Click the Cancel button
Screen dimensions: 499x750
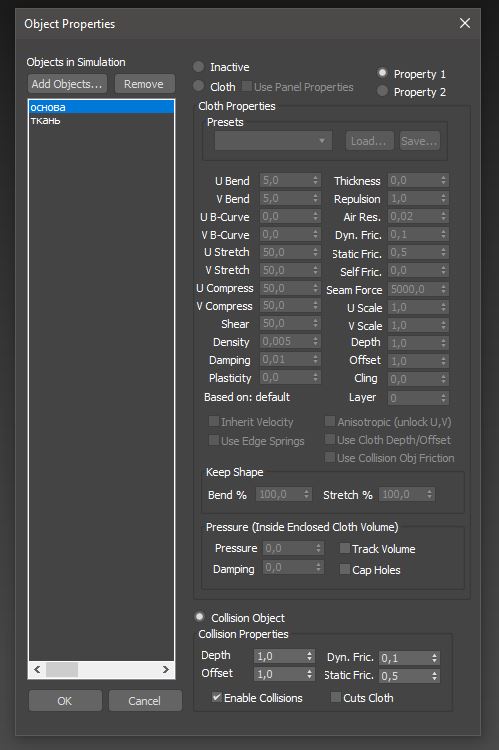pyautogui.click(x=145, y=701)
